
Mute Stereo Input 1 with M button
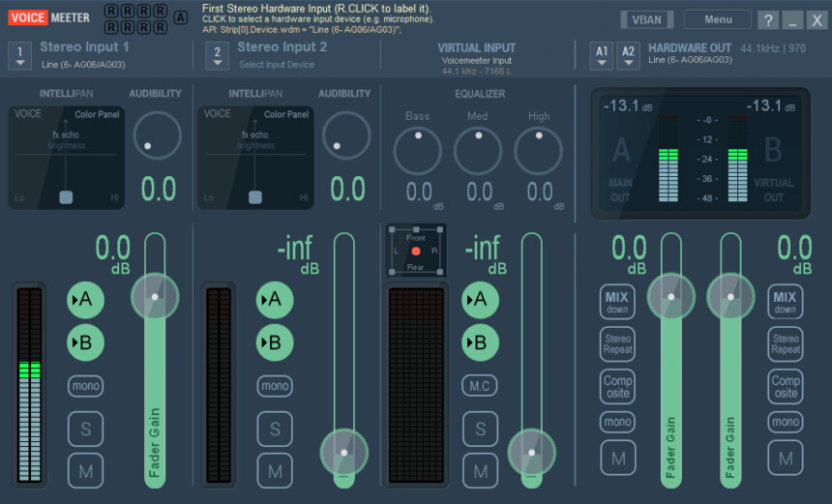[85, 471]
